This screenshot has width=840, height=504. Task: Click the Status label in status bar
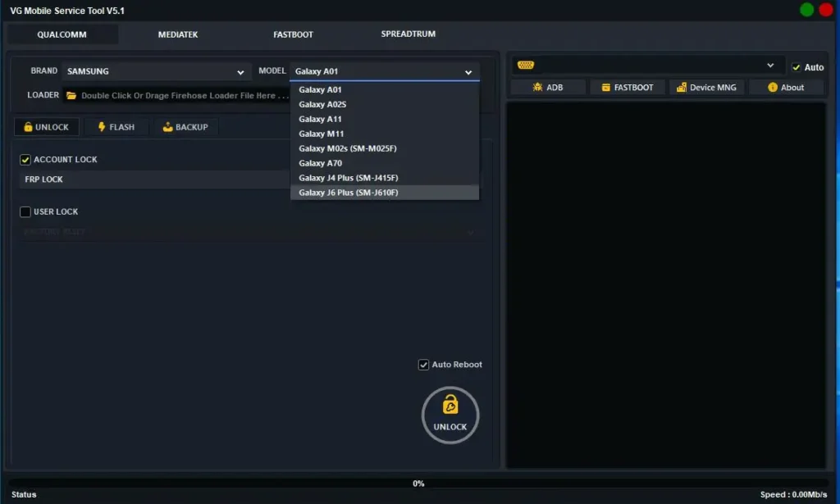(x=24, y=494)
